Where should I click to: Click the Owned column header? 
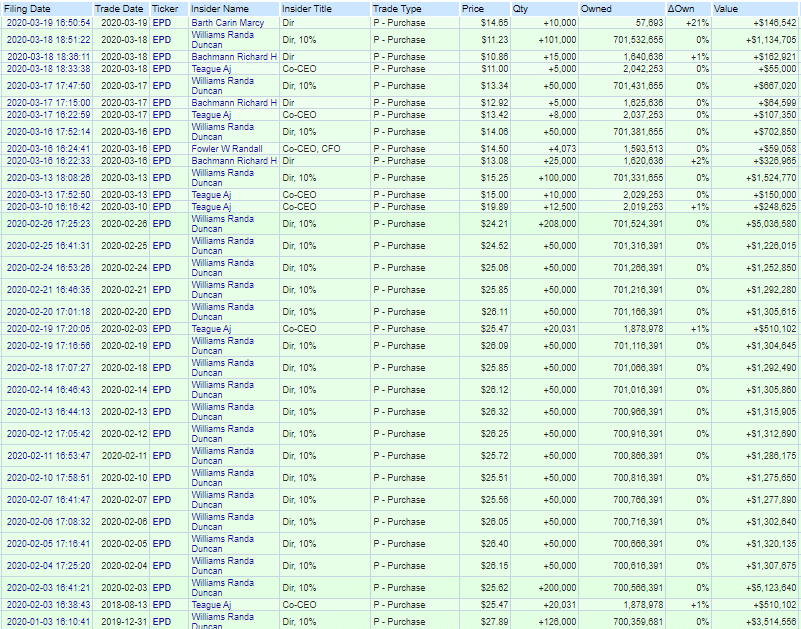coord(596,9)
